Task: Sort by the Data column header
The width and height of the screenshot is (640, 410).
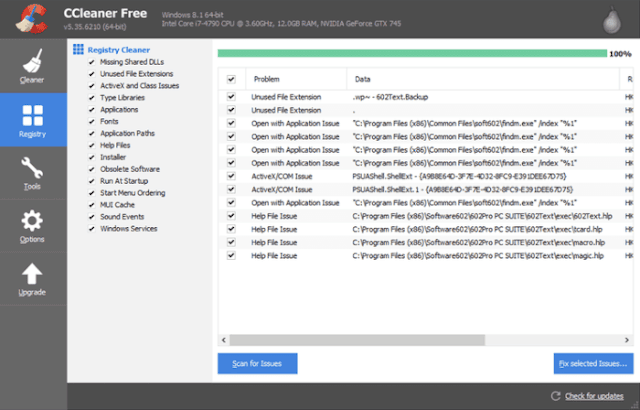Action: tap(483, 79)
